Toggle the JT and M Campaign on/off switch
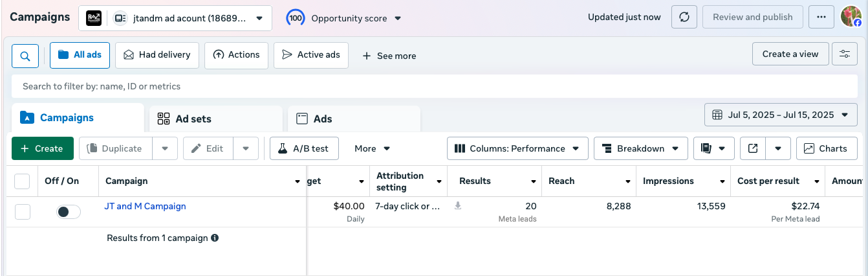Image resolution: width=868 pixels, height=276 pixels. pos(68,212)
